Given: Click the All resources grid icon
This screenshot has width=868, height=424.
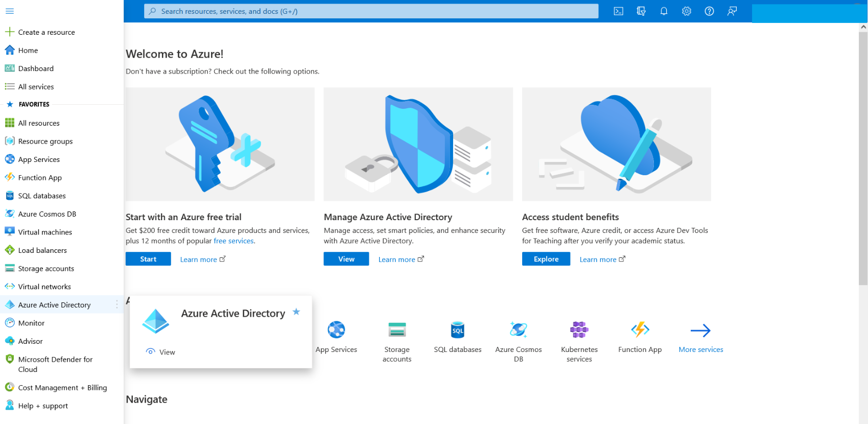Looking at the screenshot, I should (x=10, y=123).
